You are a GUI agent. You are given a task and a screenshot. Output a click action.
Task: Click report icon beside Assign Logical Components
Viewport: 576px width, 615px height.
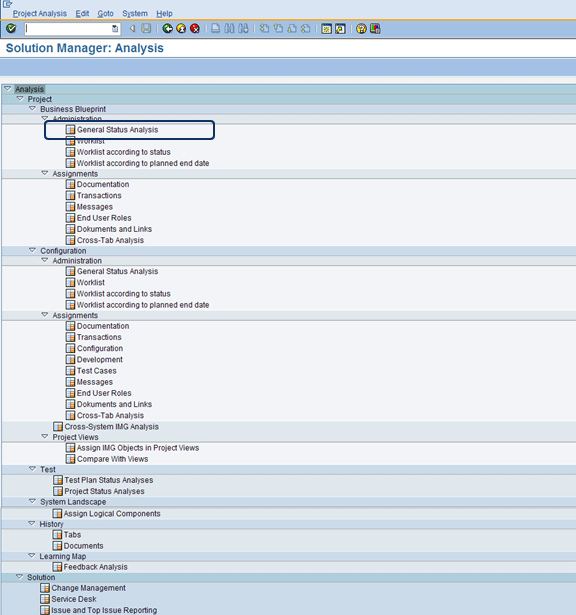coord(57,513)
